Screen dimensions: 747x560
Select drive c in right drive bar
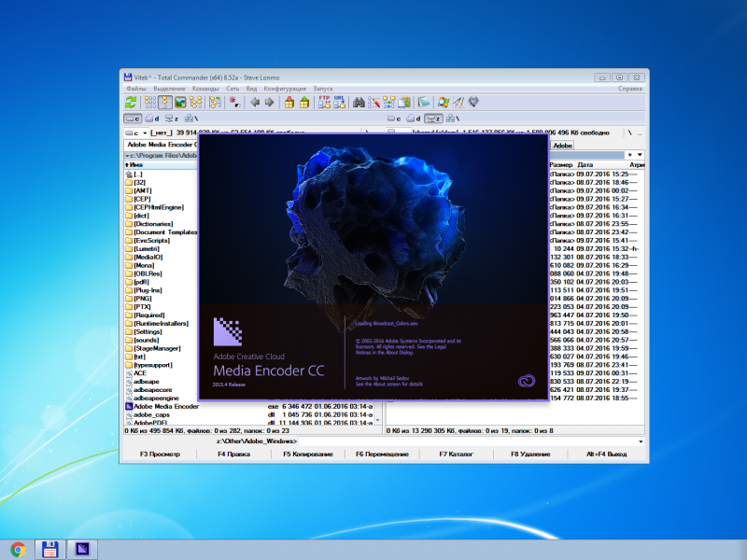pos(394,119)
